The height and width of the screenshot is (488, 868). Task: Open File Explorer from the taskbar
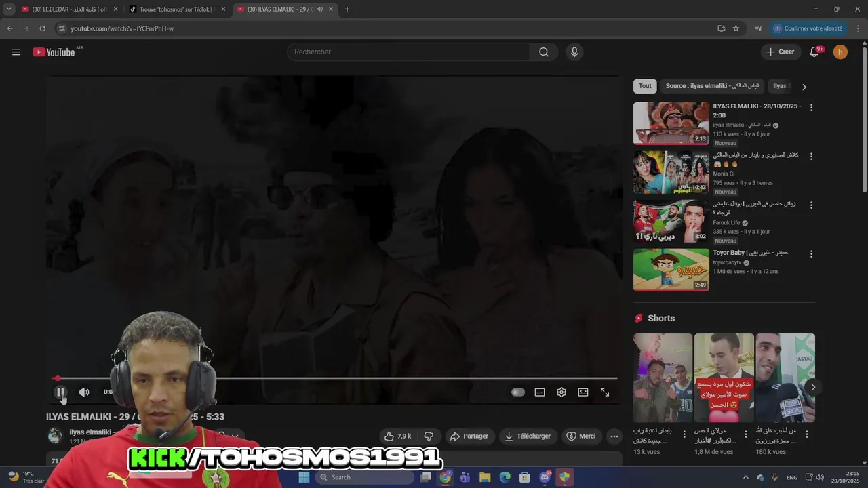coord(485,477)
